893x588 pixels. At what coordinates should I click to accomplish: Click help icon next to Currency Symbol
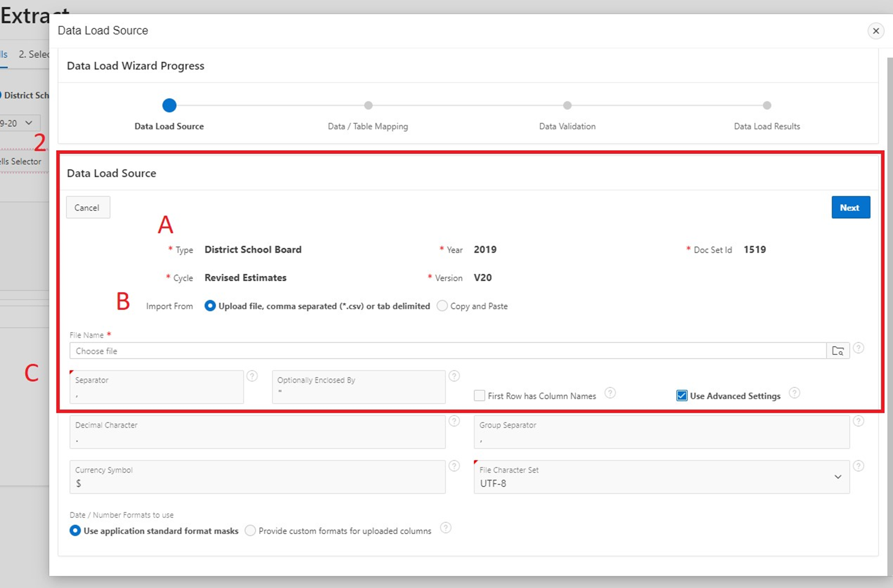click(454, 466)
